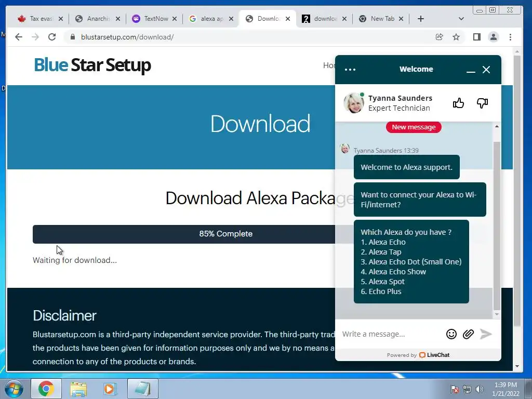The width and height of the screenshot is (532, 399).
Task: Close the New Tab tab
Action: point(401,19)
